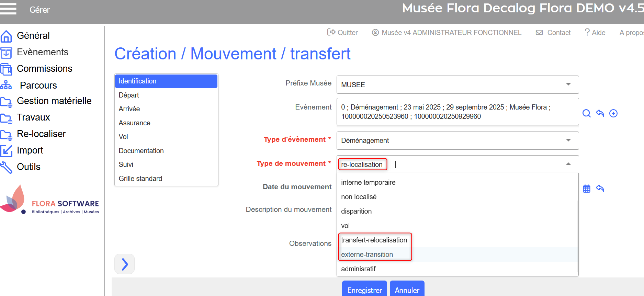Open the hamburger menu icon
The width and height of the screenshot is (644, 296).
tap(8, 9)
